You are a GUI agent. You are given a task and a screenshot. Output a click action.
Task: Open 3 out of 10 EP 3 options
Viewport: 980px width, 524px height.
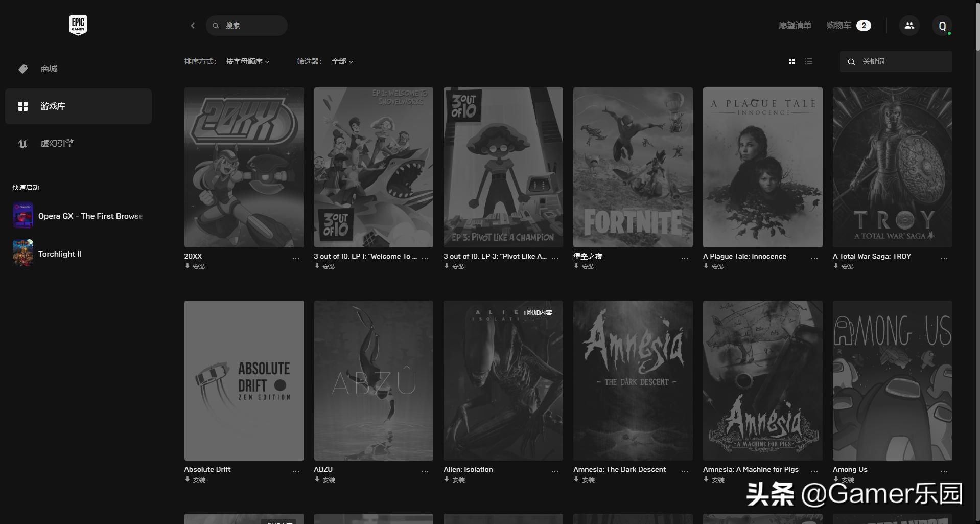pos(555,259)
